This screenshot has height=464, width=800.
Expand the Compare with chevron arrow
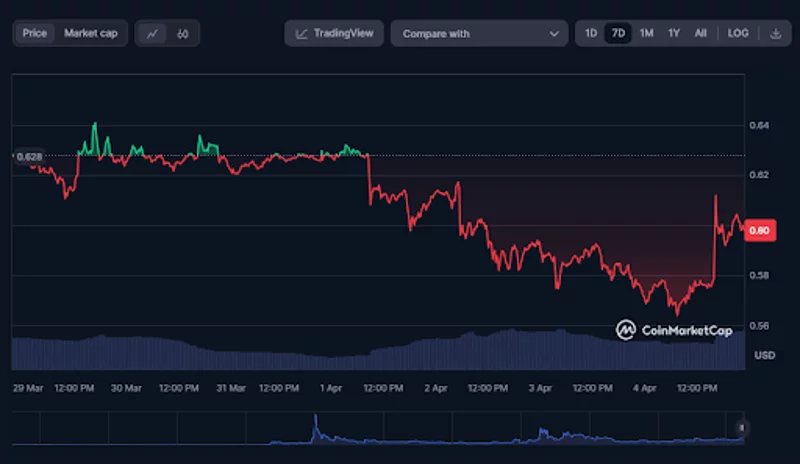[x=554, y=34]
